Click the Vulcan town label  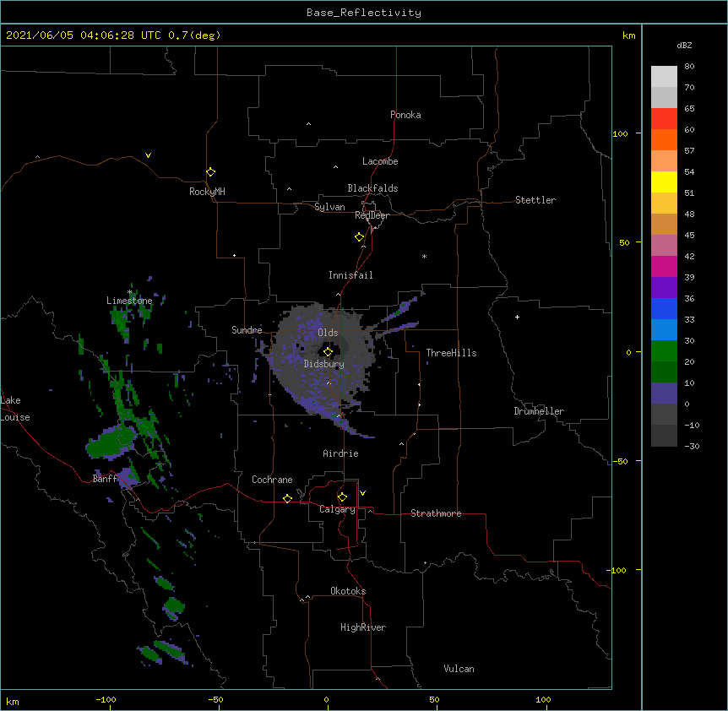[x=459, y=669]
